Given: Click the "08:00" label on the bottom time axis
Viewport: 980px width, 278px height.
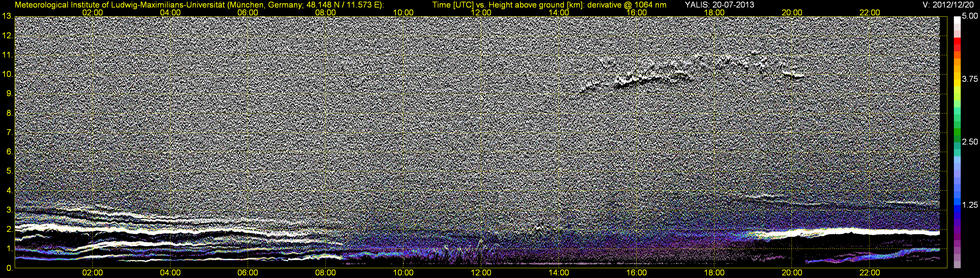Looking at the screenshot, I should 326,273.
